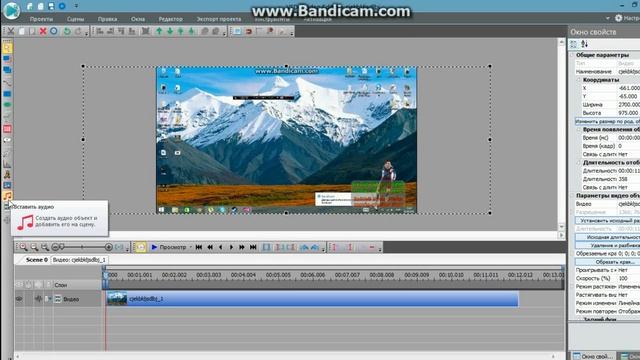Viewport: 640px width, 360px height.
Task: Collapse the Время появления section
Action: tap(579, 129)
